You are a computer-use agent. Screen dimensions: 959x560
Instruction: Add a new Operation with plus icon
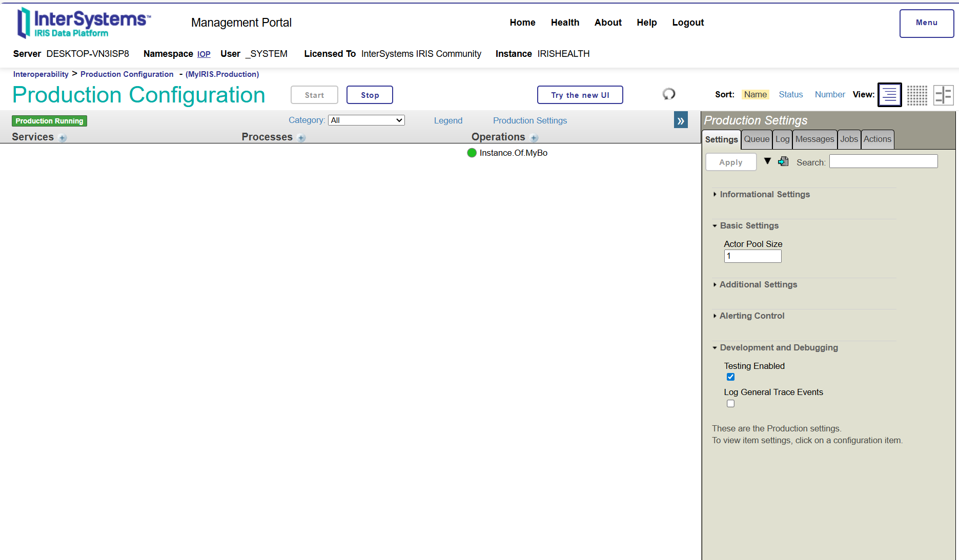pyautogui.click(x=534, y=138)
